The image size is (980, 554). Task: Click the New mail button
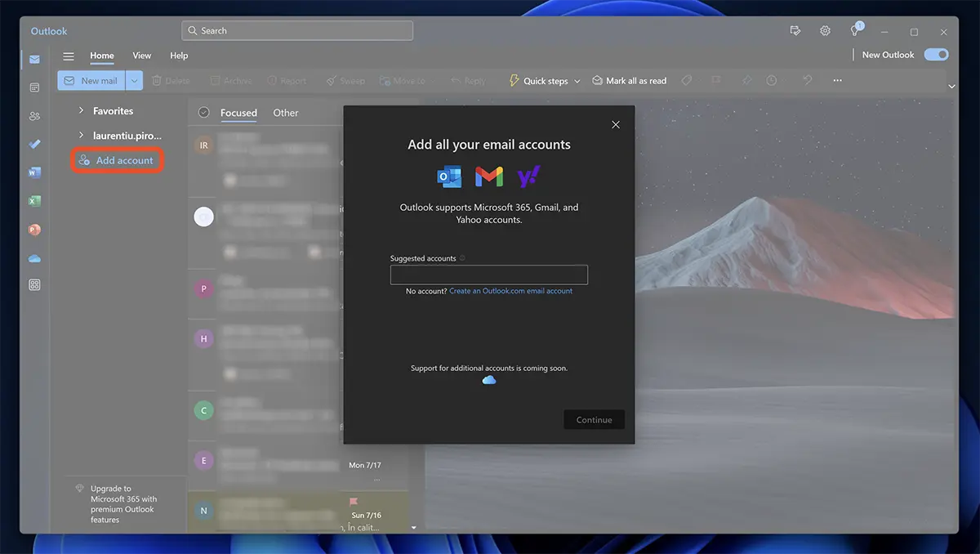[91, 81]
